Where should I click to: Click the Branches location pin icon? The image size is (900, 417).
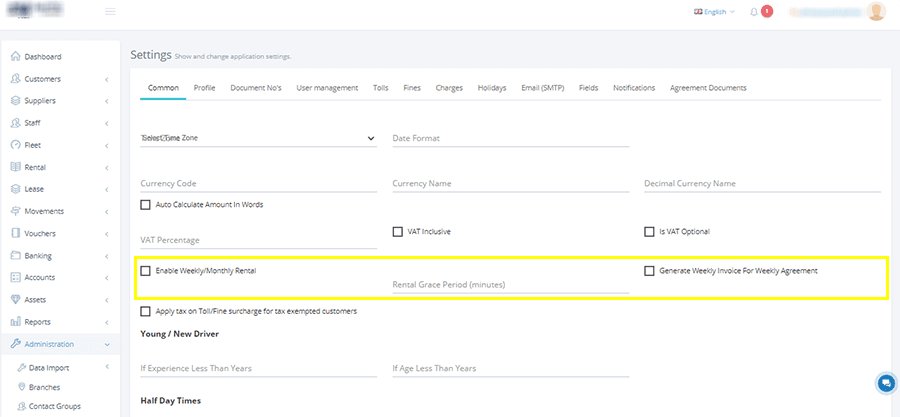(22, 387)
